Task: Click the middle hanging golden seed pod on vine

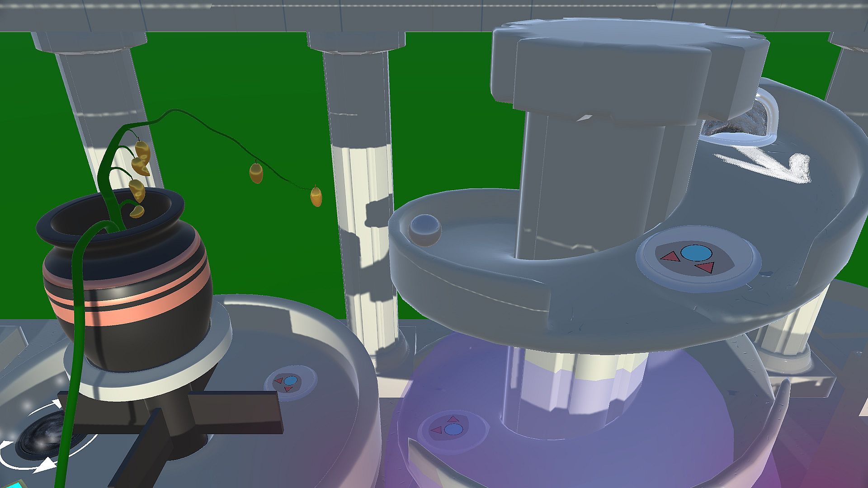Action: click(x=256, y=174)
